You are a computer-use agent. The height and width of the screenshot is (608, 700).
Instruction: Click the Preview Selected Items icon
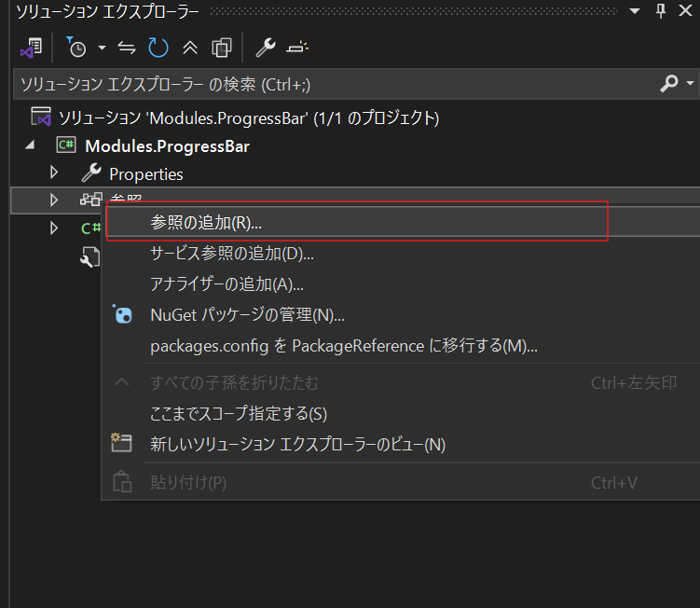[297, 48]
